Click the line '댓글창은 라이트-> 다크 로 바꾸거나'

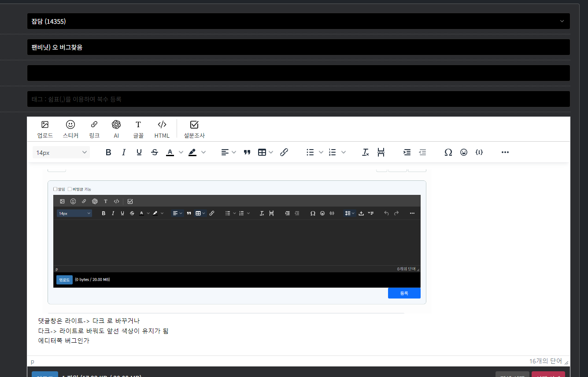(x=89, y=321)
